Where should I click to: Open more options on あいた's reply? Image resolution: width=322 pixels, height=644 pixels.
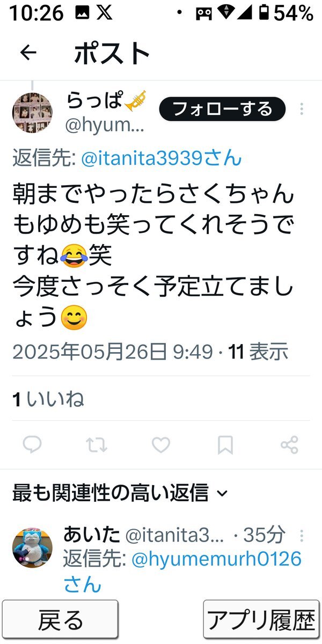pos(302,535)
